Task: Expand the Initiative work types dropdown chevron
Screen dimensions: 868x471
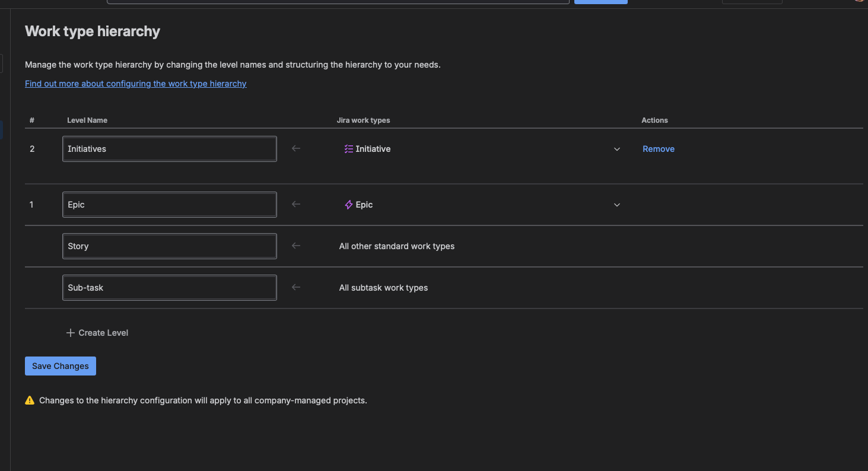Action: (x=616, y=149)
